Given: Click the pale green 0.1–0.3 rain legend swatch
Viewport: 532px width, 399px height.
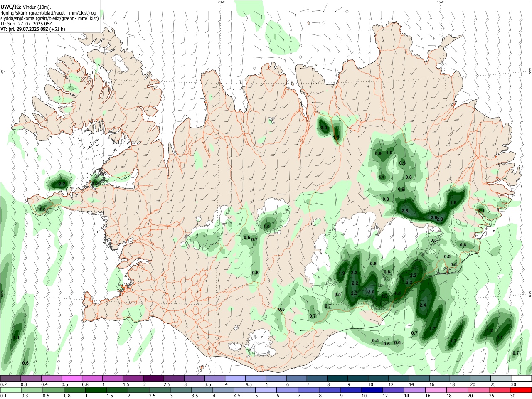Looking at the screenshot, I should [x=10, y=390].
